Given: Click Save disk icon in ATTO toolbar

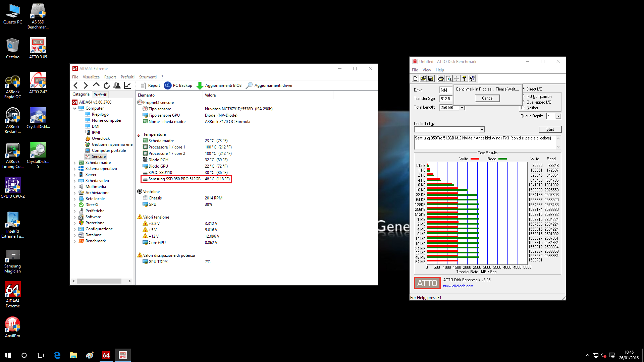Looking at the screenshot, I should (x=431, y=78).
